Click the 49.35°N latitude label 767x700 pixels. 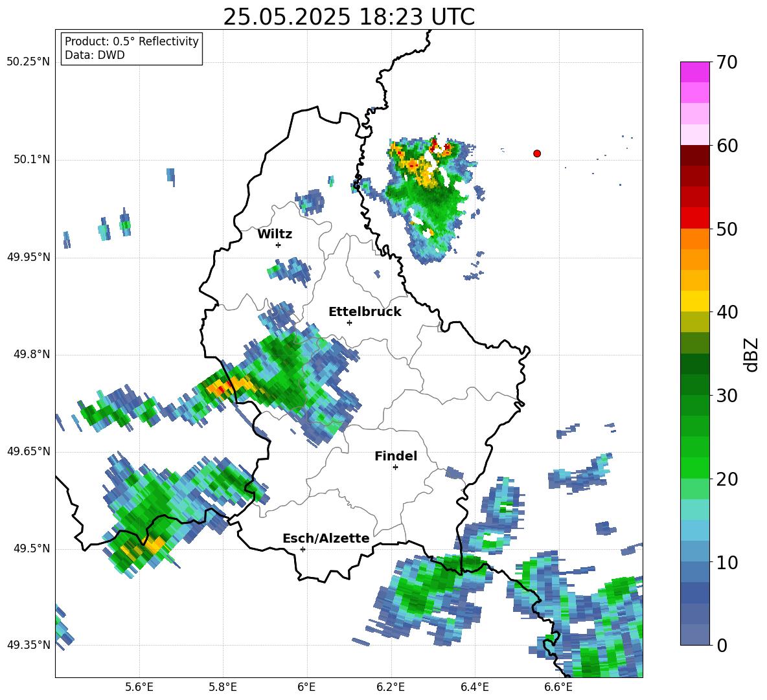coord(28,645)
